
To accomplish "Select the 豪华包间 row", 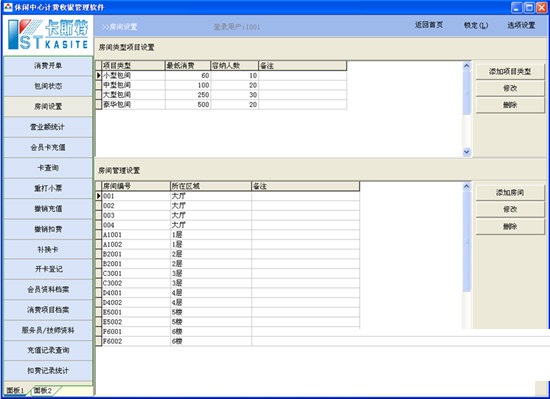I will click(221, 104).
